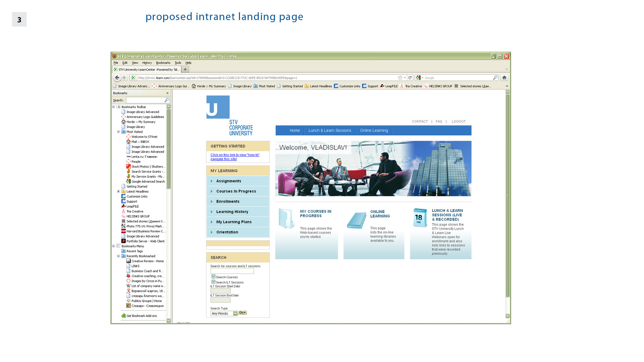
Task: Bookmark this page with the star icon
Action: point(400,77)
